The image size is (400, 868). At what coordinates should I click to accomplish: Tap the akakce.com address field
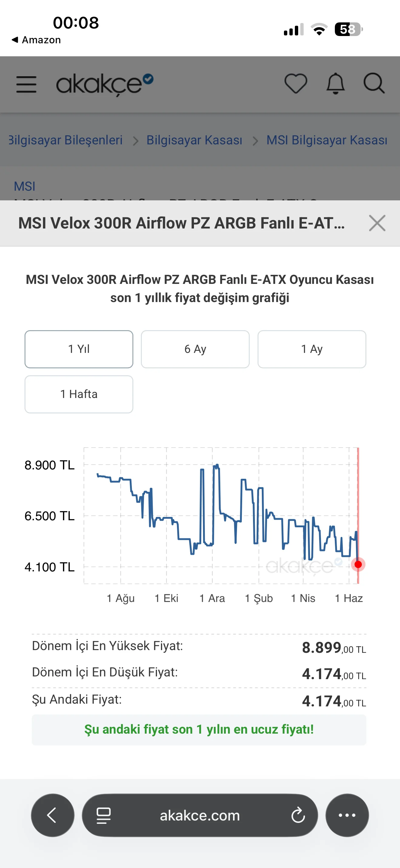(x=200, y=815)
